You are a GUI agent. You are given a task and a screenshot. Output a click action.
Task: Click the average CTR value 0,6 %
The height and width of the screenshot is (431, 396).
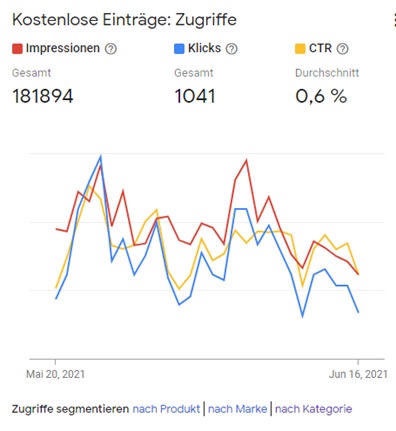click(321, 96)
